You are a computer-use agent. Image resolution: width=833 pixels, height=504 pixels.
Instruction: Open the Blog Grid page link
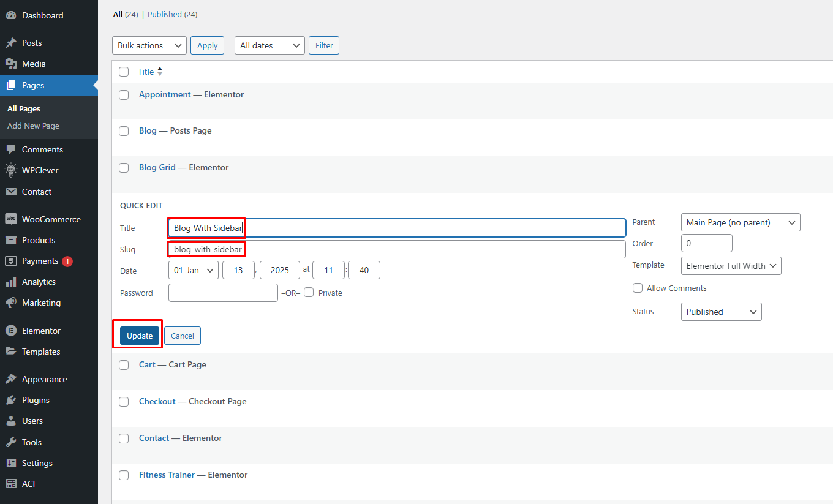[x=157, y=167]
